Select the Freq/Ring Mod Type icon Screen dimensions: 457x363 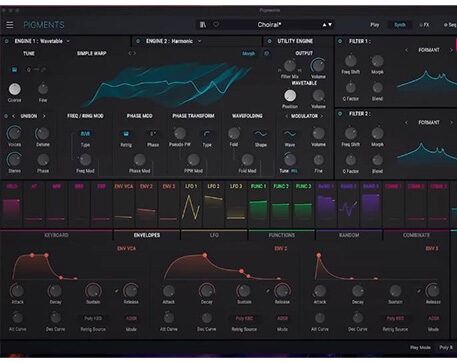(85, 134)
